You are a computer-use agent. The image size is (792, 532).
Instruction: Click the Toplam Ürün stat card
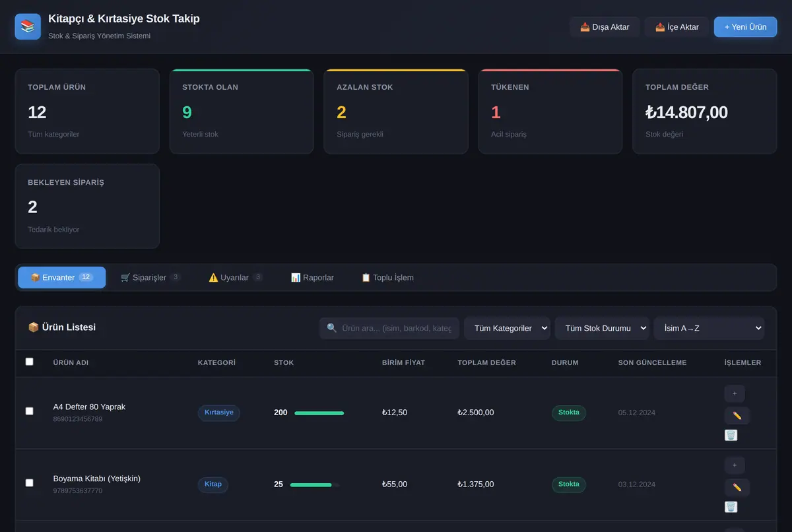[87, 111]
